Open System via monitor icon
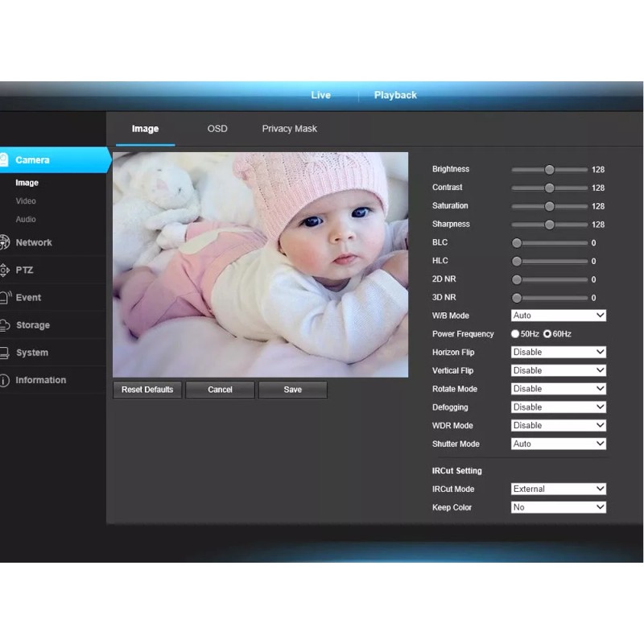This screenshot has width=644, height=644. click(4, 353)
